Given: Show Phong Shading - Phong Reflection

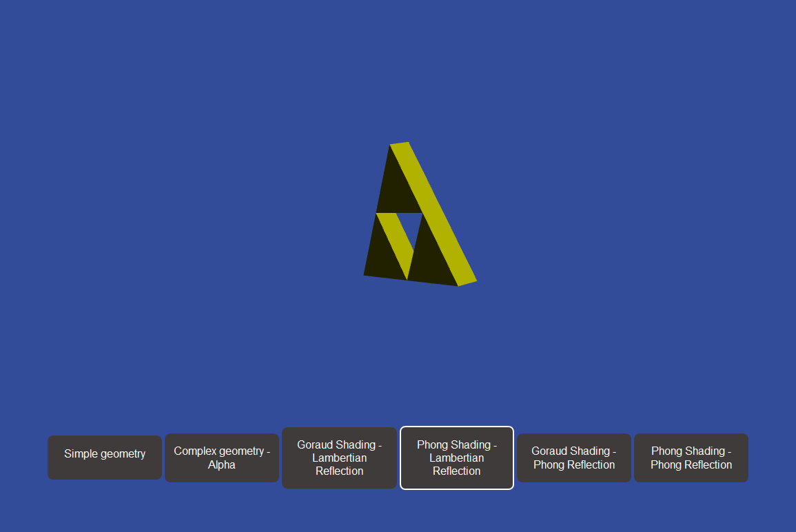Looking at the screenshot, I should click(x=691, y=458).
